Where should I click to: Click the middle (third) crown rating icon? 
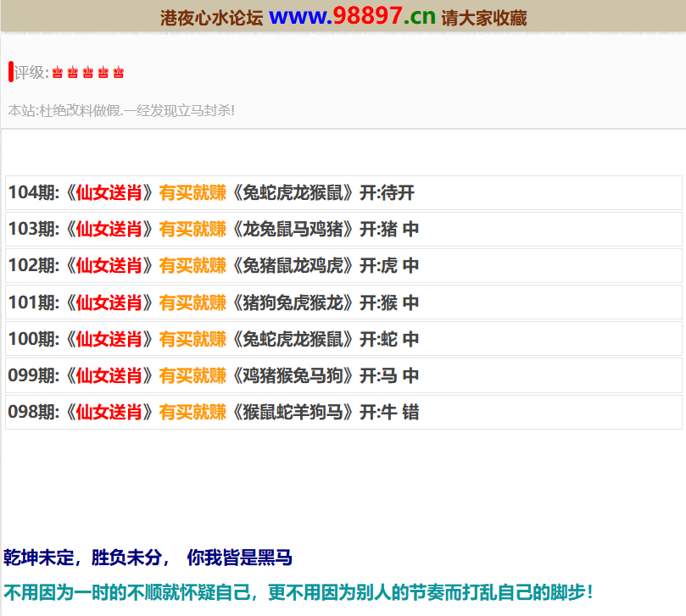[88, 73]
